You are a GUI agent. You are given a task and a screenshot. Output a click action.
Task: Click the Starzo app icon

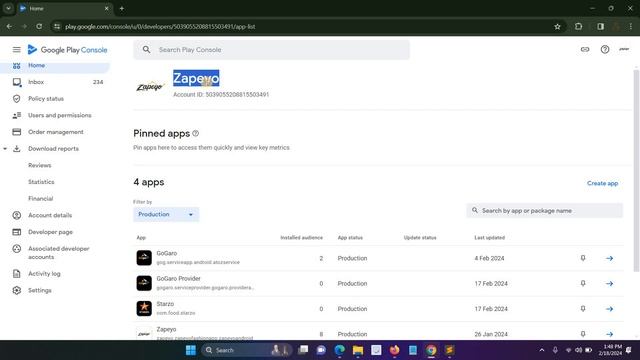tap(144, 309)
